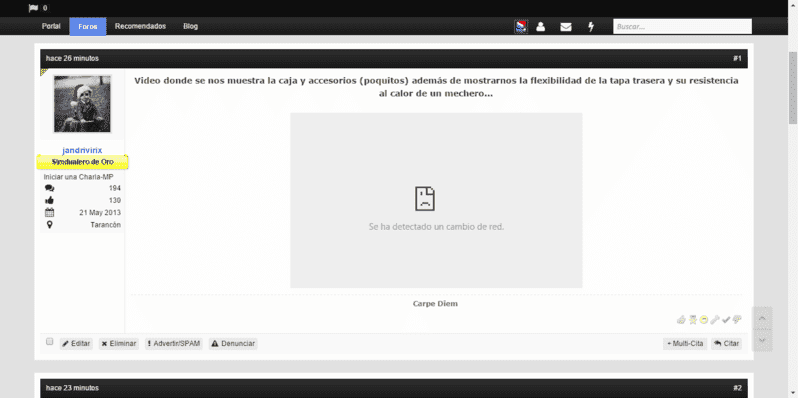Image resolution: width=798 pixels, height=398 pixels.
Task: Click the thumbs-up count icon in profile
Action: tap(49, 200)
